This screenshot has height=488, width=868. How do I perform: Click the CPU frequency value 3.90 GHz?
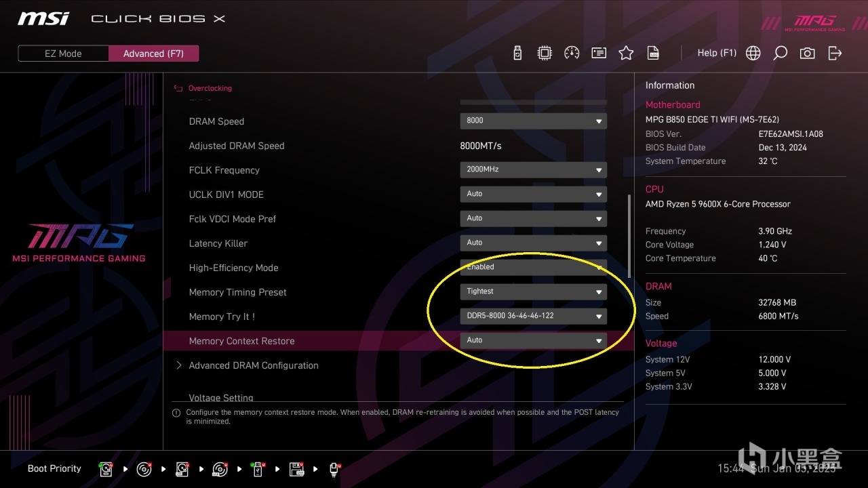tap(775, 231)
